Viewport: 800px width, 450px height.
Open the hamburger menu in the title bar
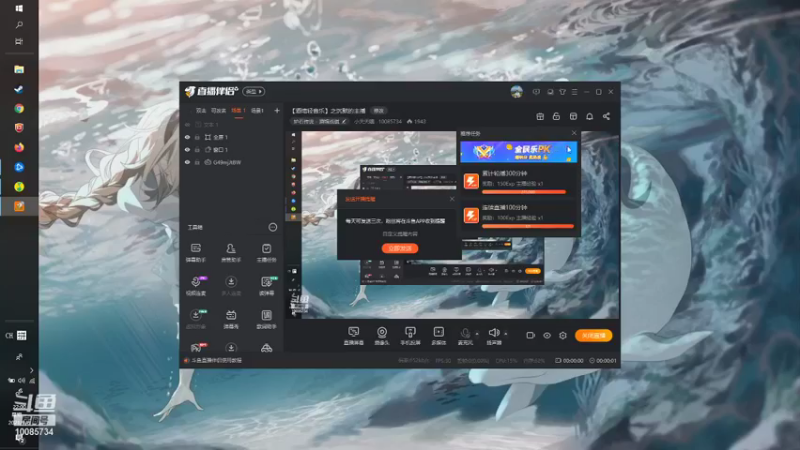pos(574,92)
